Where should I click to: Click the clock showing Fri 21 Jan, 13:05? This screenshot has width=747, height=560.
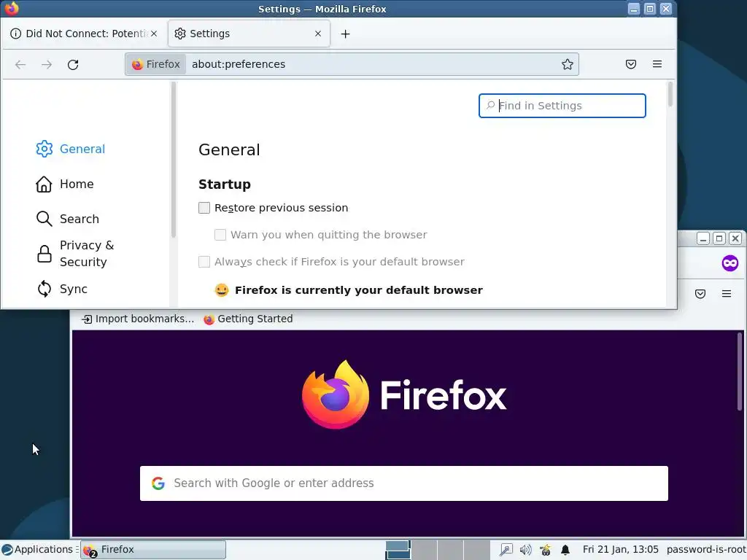point(620,550)
